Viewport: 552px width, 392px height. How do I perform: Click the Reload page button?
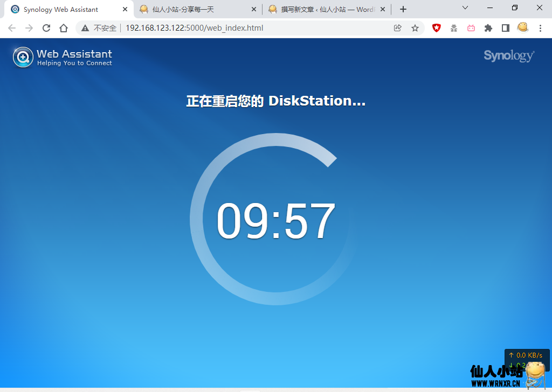46,28
